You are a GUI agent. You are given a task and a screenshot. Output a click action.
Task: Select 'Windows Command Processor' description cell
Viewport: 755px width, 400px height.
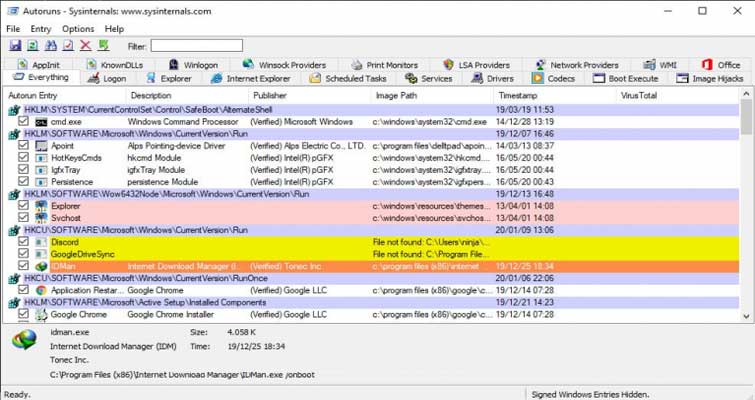(183, 122)
